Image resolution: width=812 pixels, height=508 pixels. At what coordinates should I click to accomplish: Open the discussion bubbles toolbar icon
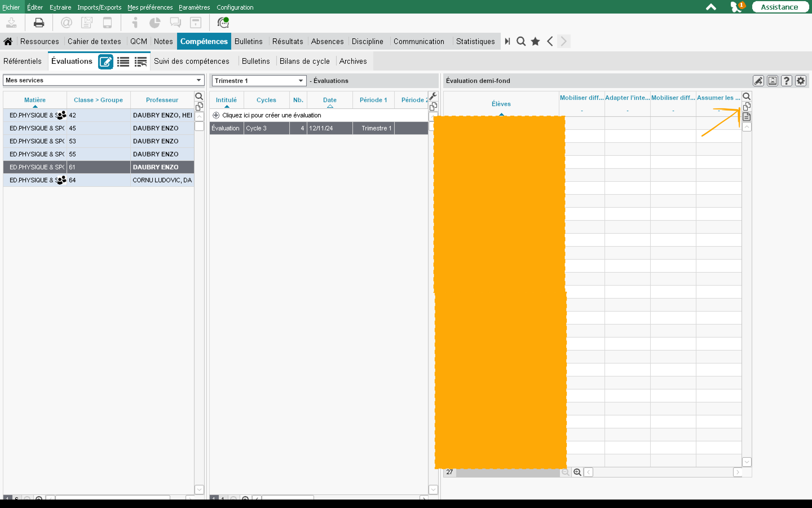175,23
